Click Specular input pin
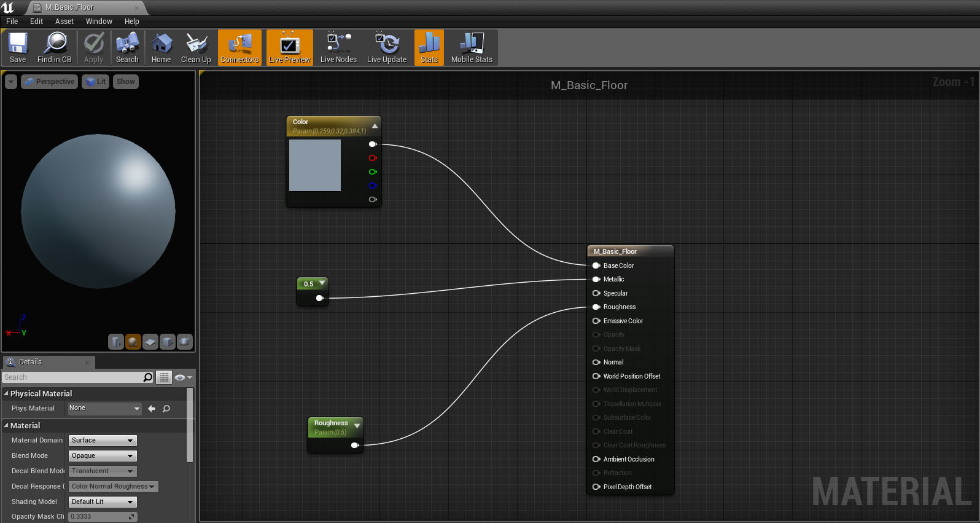 coord(596,293)
